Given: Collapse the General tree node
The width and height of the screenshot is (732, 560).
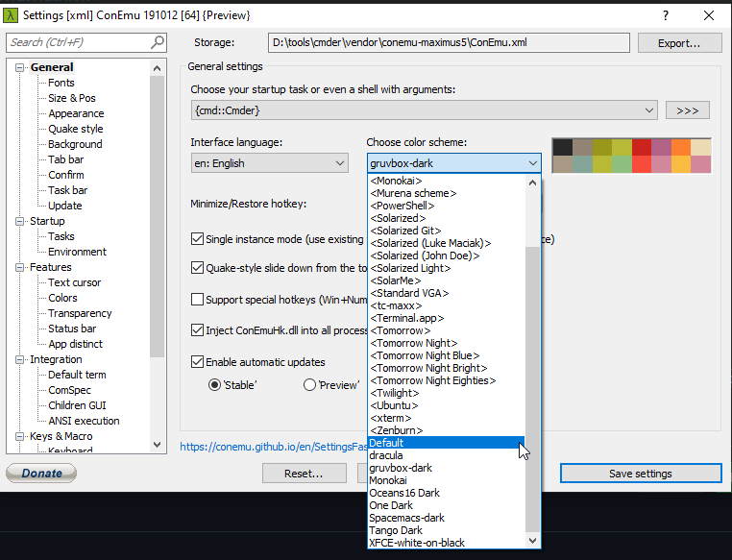Looking at the screenshot, I should click(19, 67).
